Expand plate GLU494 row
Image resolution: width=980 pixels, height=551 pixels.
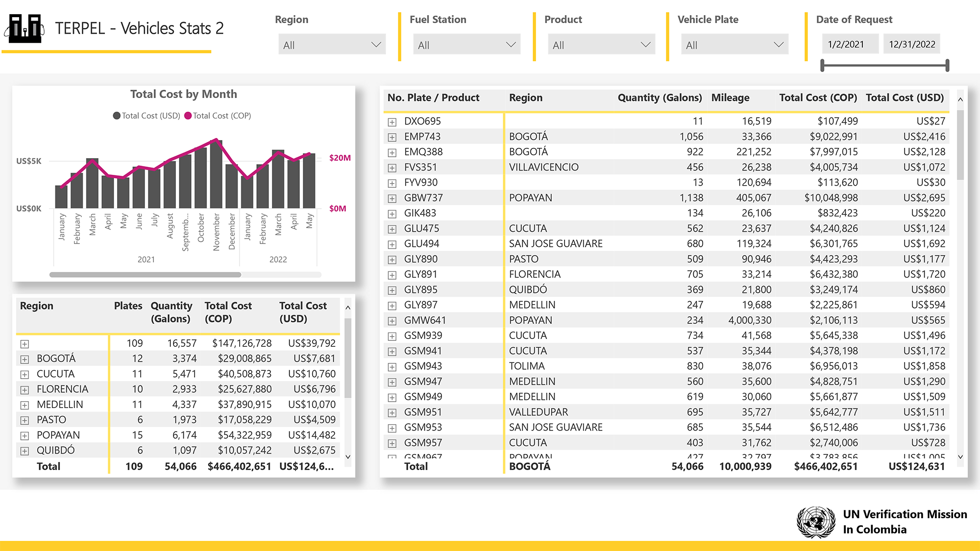click(392, 244)
